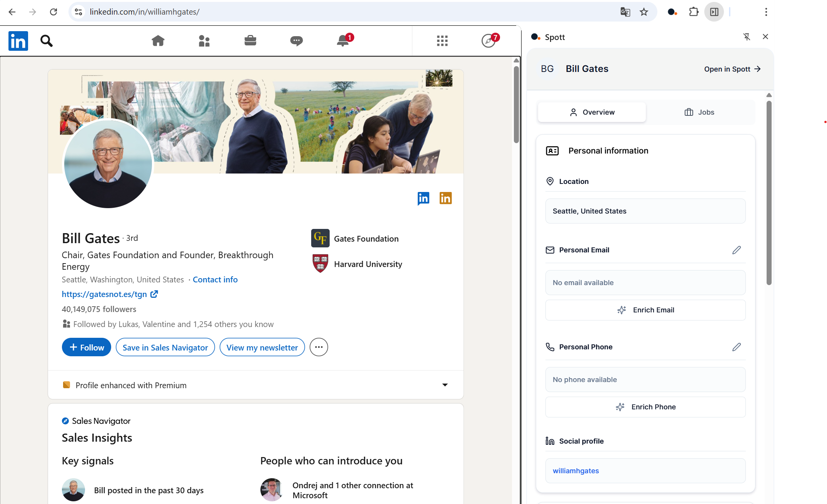Select the Overview tab in Spott
The image size is (827, 504).
click(x=592, y=112)
